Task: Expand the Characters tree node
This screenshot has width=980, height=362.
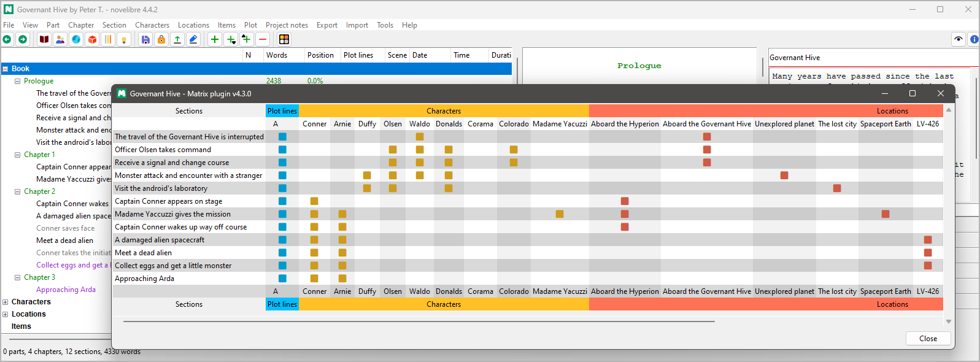Action: pos(6,302)
